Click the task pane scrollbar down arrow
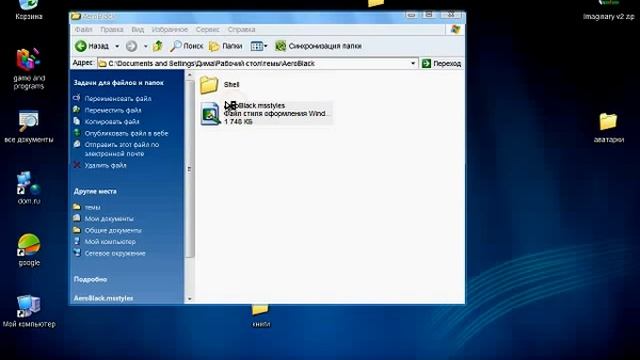The width and height of the screenshot is (640, 360). click(189, 299)
